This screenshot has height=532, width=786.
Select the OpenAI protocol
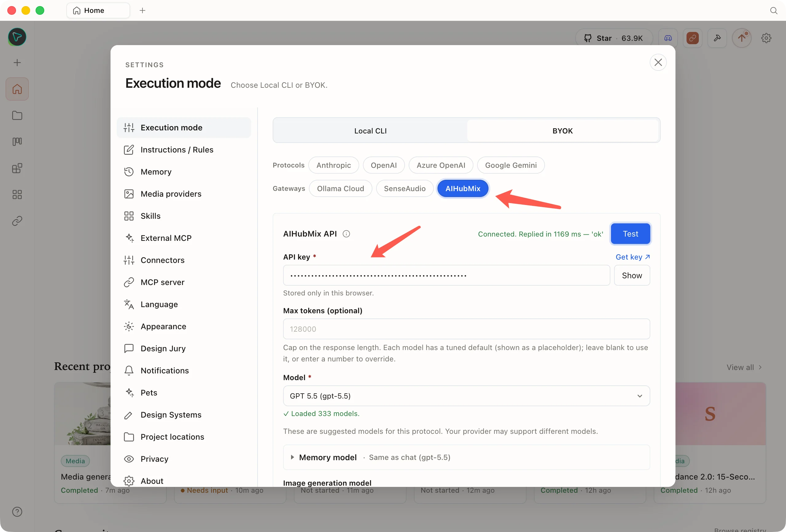[x=383, y=165]
